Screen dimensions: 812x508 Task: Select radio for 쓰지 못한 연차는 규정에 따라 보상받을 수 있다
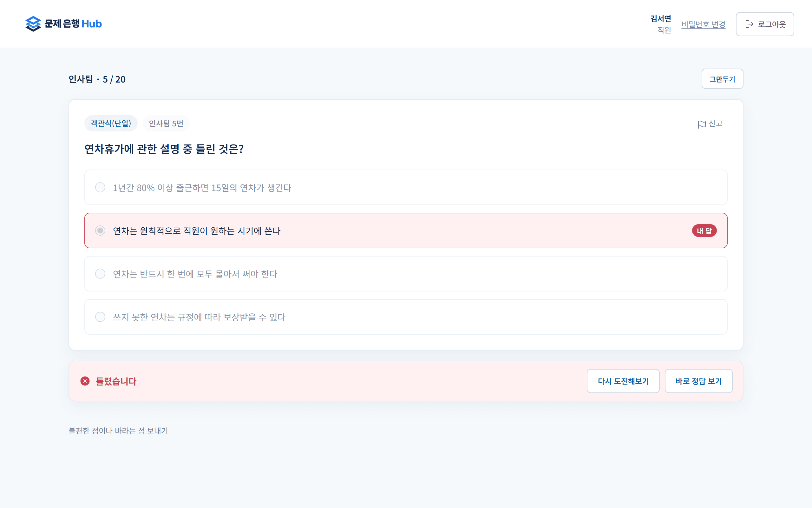[100, 317]
